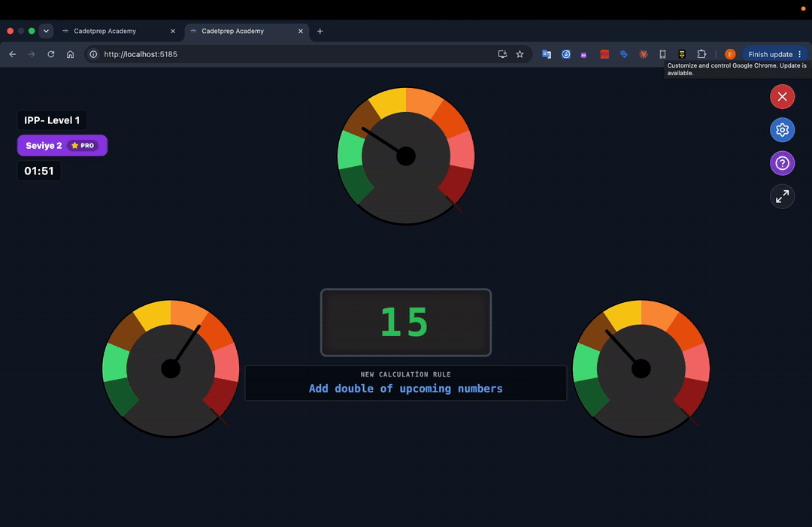Open a new browser tab
This screenshot has width=812, height=527.
pyautogui.click(x=320, y=31)
